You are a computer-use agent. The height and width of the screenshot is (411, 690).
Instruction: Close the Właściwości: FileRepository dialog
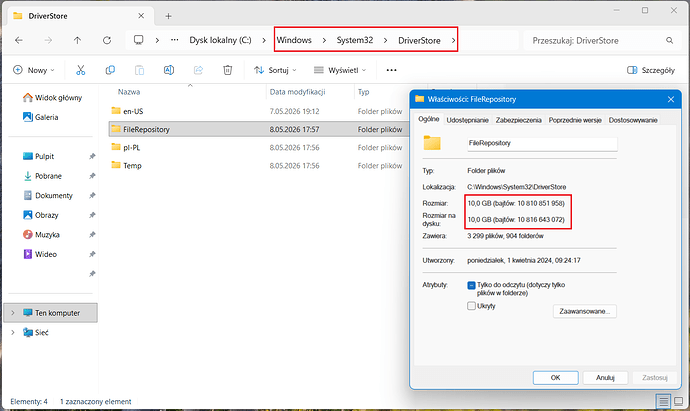coord(671,99)
